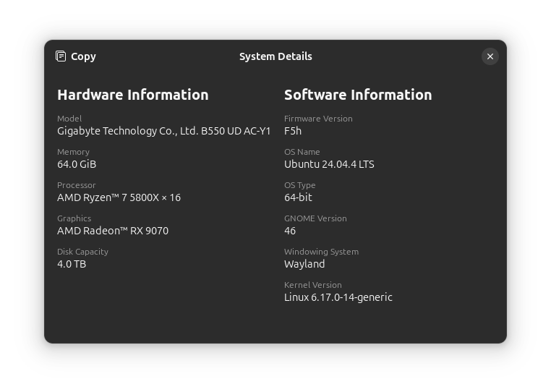
Task: Click the F5h firmware version value
Action: 293,131
